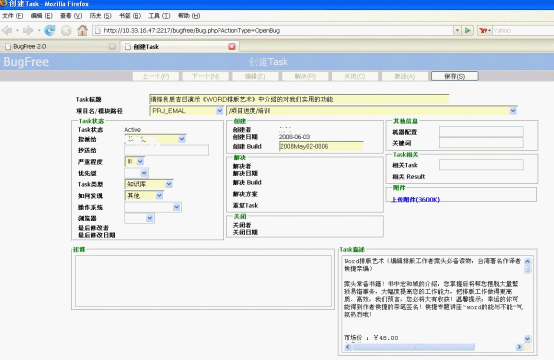Open the 工具(T) menu
Viewport: 554px width, 360px height.
(159, 16)
